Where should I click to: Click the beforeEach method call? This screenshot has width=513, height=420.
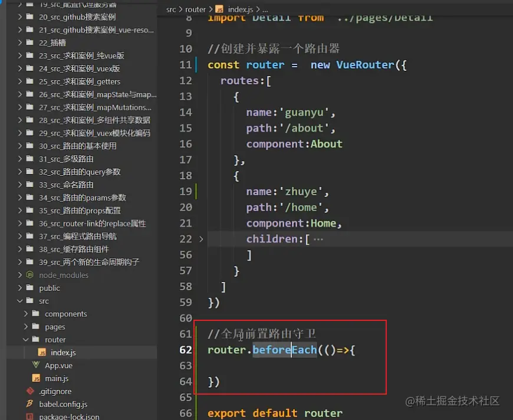(x=285, y=350)
